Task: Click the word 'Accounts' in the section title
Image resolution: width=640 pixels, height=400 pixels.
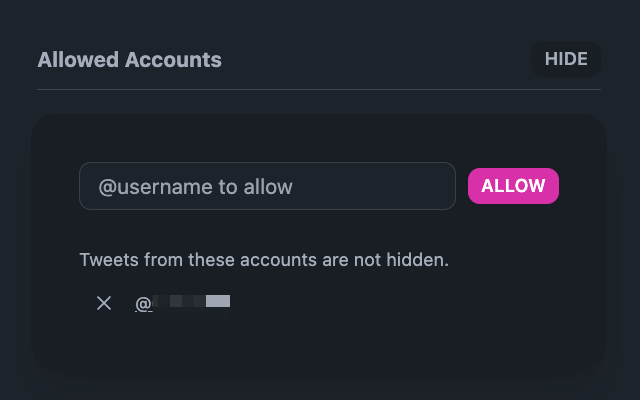Action: (173, 60)
